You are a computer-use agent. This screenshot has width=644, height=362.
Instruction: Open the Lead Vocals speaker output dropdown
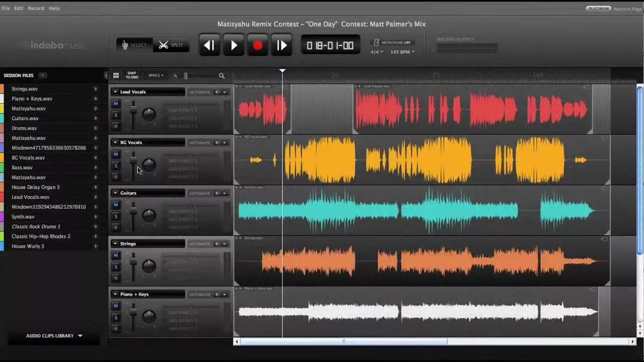[x=221, y=92]
